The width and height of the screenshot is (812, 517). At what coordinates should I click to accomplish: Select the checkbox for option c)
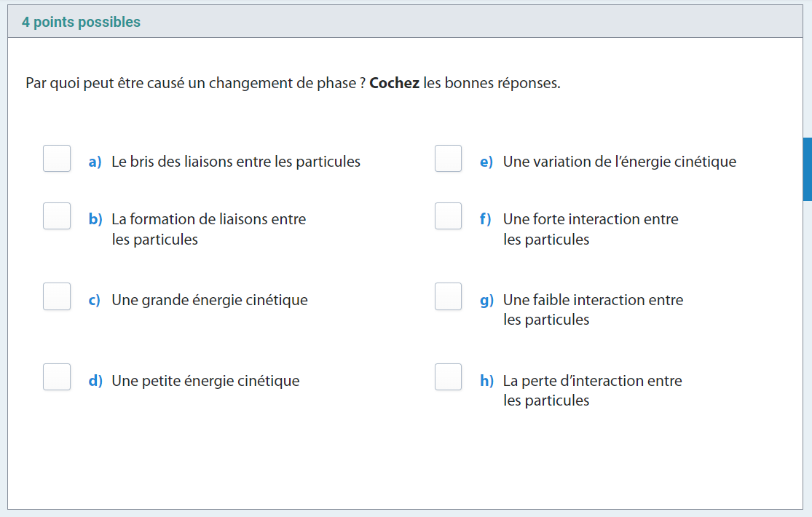click(57, 296)
